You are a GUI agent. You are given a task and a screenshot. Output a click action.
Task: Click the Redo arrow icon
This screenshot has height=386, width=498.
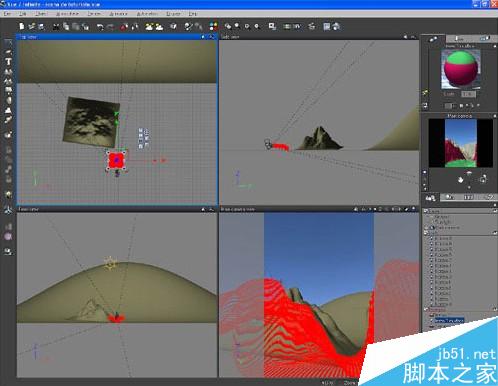pyautogui.click(x=110, y=27)
